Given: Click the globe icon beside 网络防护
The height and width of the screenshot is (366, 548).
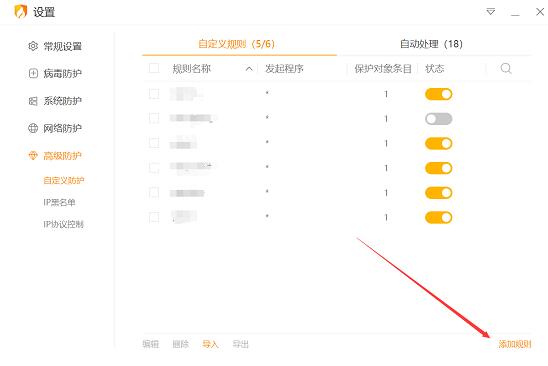Looking at the screenshot, I should 33,128.
